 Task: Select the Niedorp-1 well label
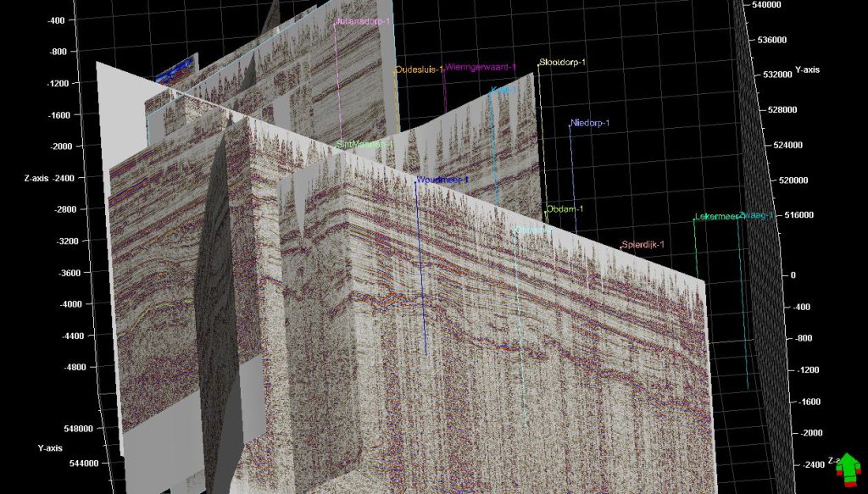click(590, 123)
